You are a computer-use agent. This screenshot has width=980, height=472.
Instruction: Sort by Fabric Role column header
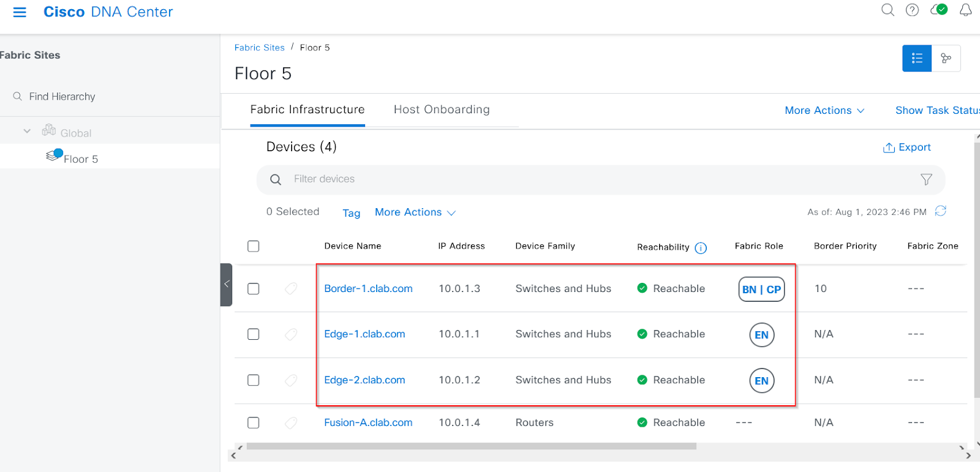pyautogui.click(x=759, y=246)
